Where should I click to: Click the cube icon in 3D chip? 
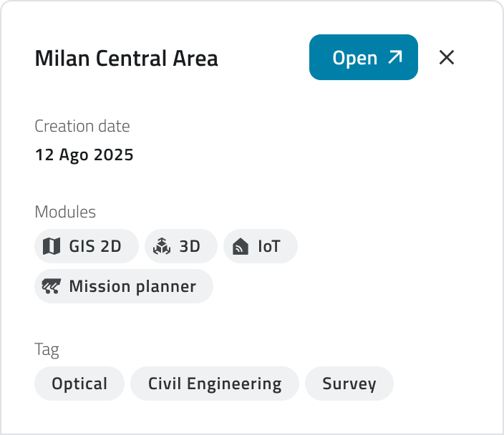[162, 247]
